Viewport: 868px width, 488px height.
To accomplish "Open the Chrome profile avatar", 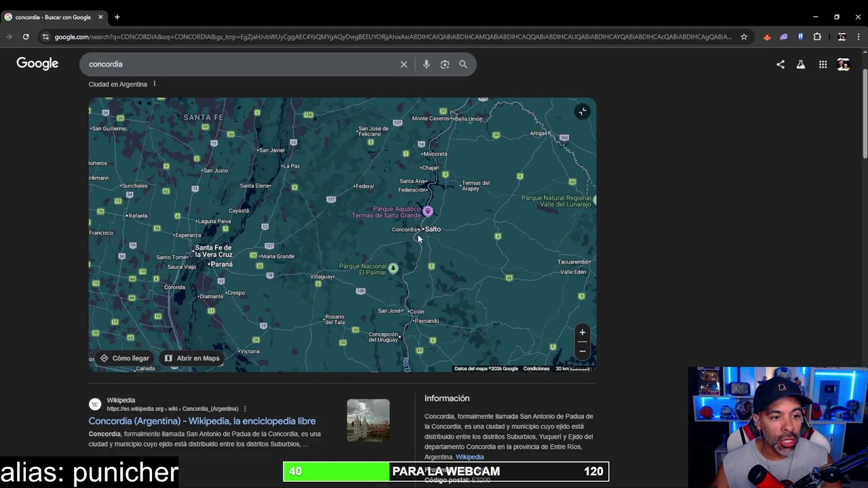I will coord(842,37).
